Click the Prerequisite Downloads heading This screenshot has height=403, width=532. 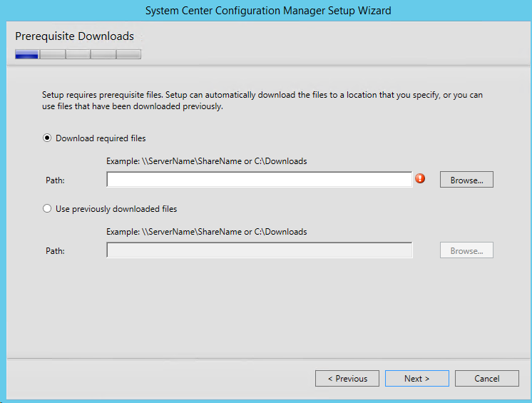(75, 36)
